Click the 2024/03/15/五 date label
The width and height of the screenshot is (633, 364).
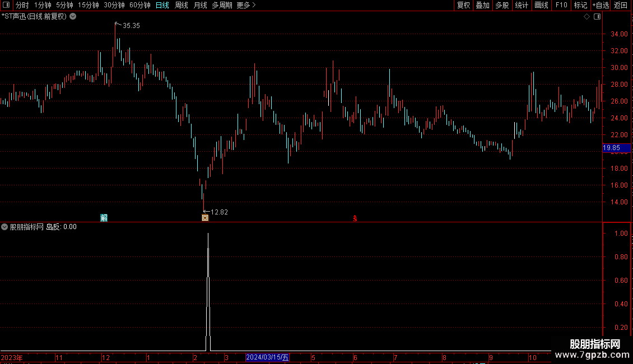pos(267,357)
